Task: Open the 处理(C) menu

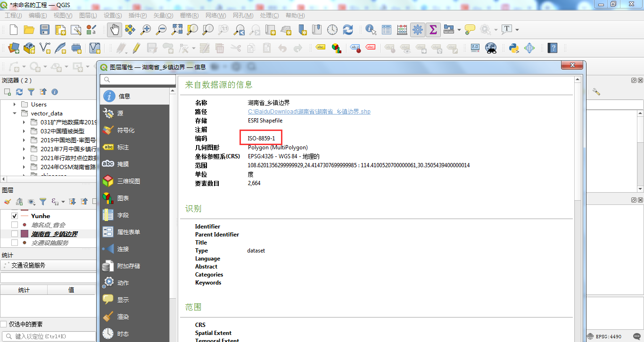Action: pyautogui.click(x=269, y=15)
